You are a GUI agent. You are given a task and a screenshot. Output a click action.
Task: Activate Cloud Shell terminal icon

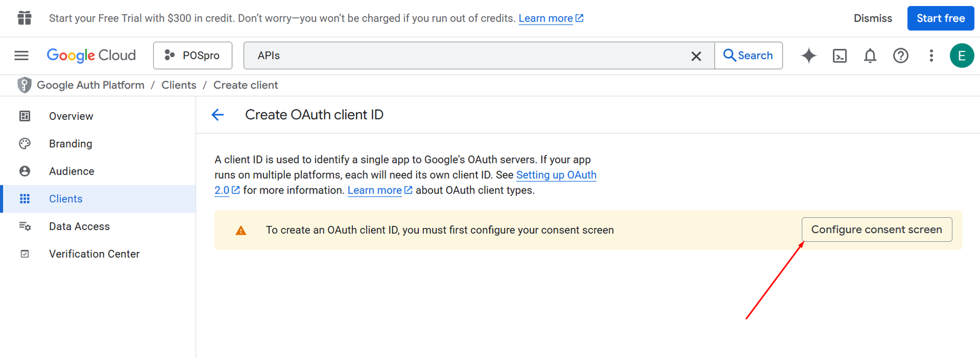840,56
